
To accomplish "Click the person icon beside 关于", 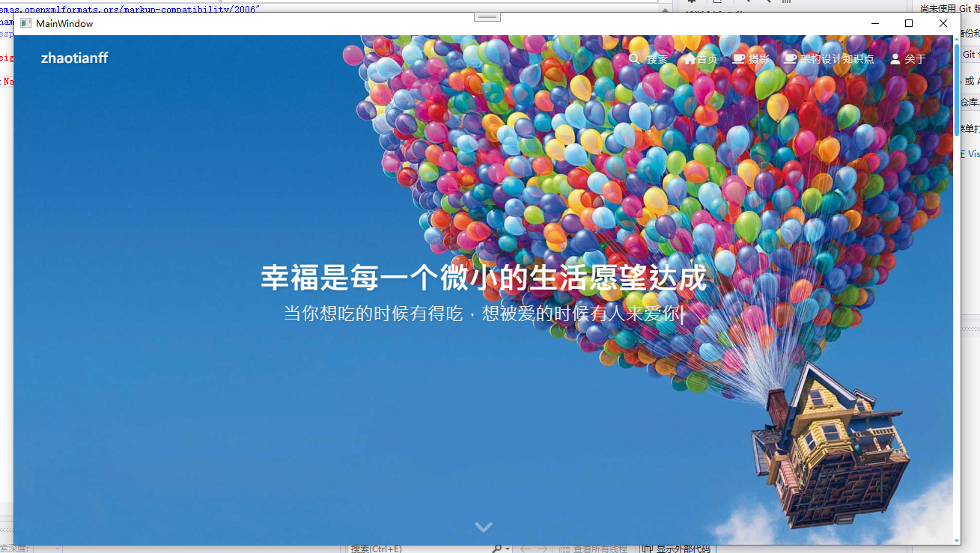I will coord(895,58).
